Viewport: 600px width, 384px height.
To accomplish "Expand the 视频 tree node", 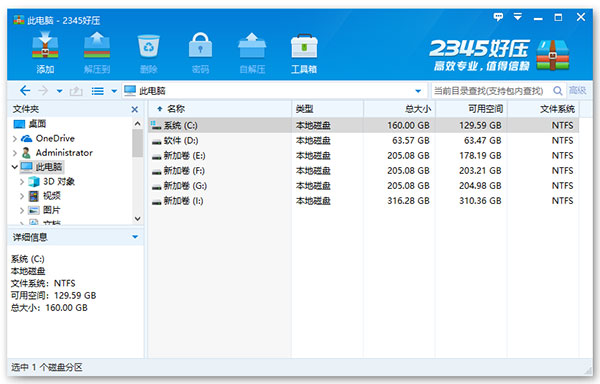I will tap(22, 196).
